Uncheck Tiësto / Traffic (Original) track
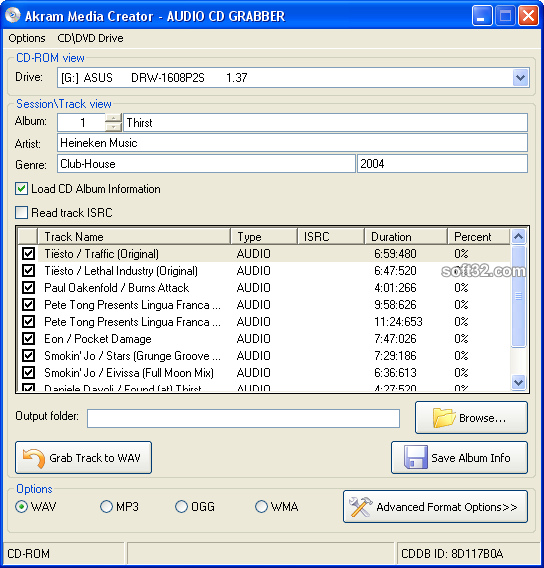Viewport: 544px width, 568px height. tap(29, 254)
